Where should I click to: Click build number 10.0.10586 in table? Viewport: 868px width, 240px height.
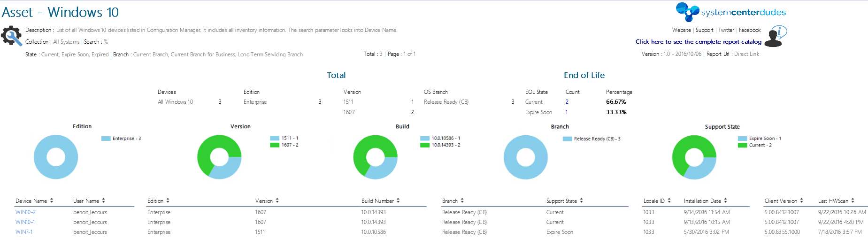(x=373, y=232)
